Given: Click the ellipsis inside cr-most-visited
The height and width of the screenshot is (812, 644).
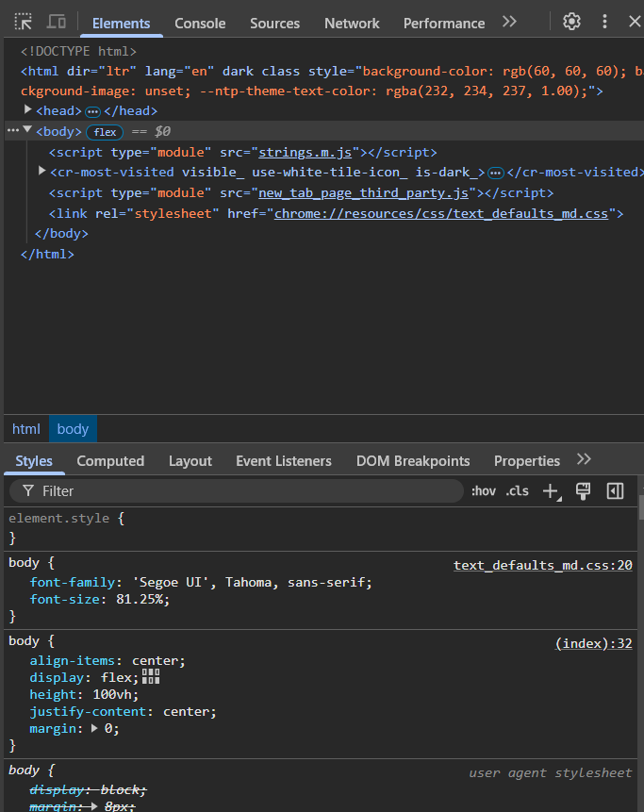Looking at the screenshot, I should pos(495,173).
